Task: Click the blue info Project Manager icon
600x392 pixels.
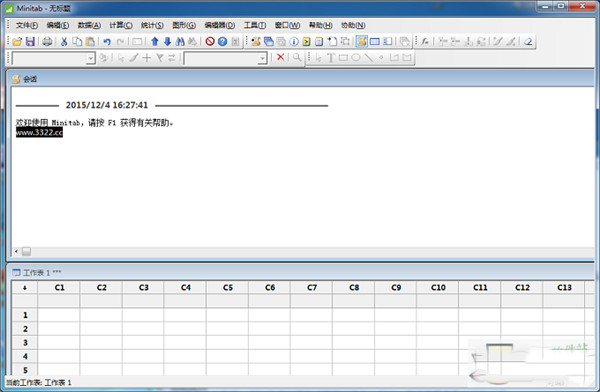Action: pos(294,41)
